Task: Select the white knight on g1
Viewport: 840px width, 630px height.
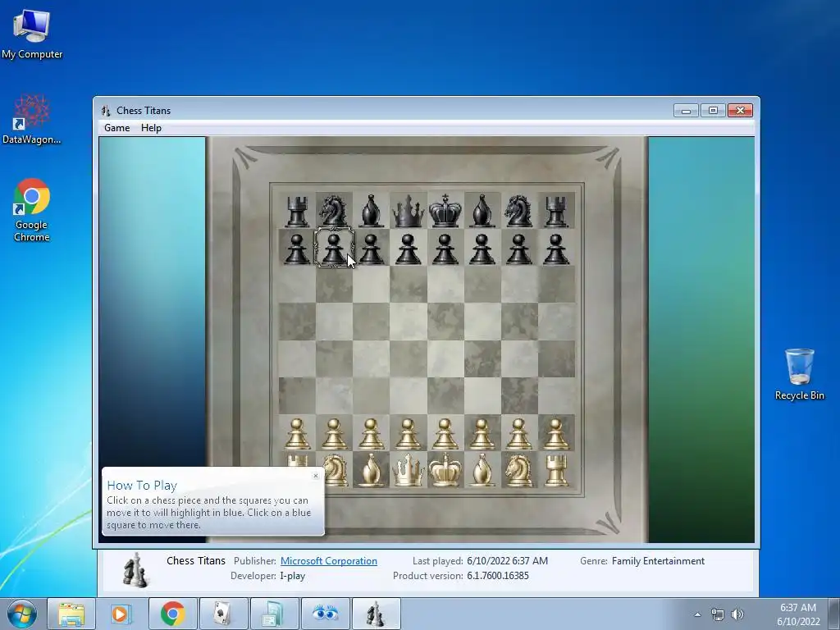Action: [x=518, y=470]
